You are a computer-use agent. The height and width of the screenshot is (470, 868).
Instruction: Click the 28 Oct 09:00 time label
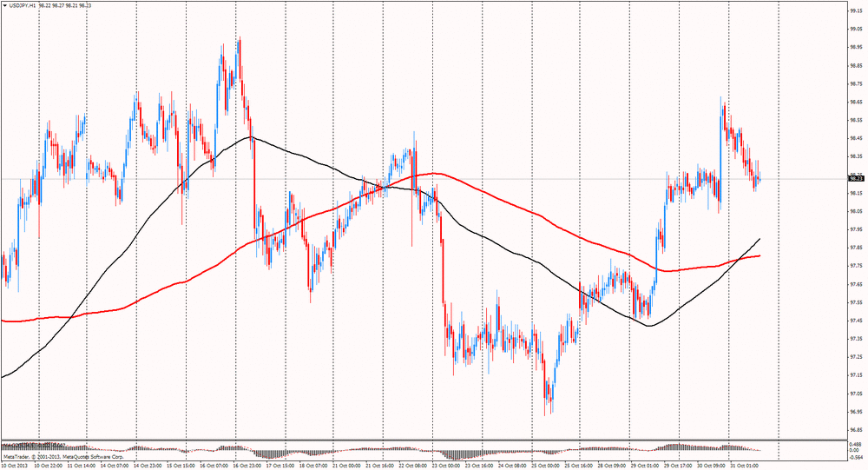point(610,467)
